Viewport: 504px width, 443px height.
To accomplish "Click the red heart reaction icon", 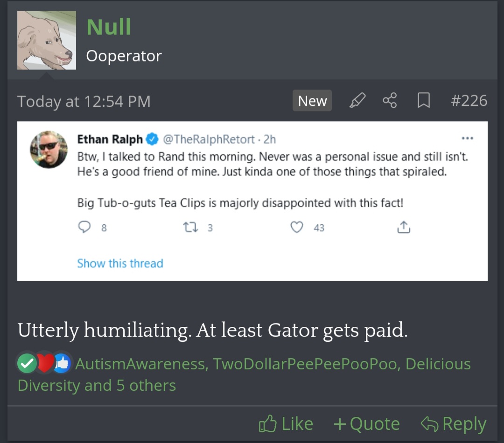I will [45, 364].
